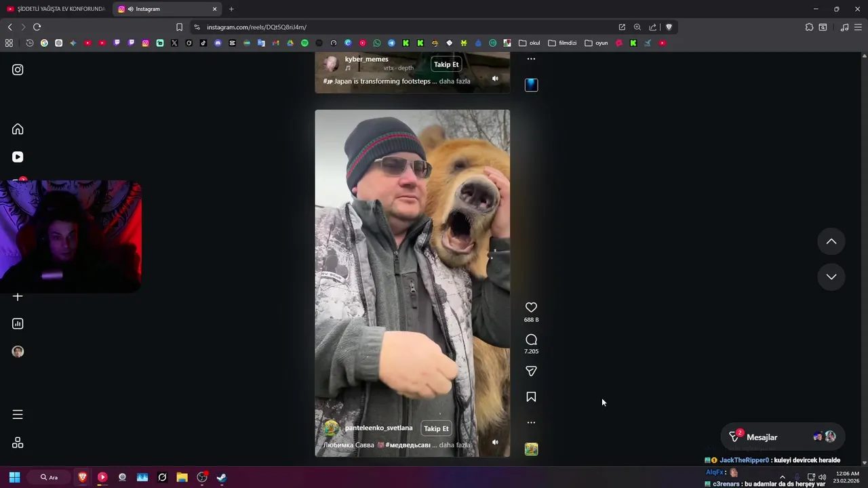This screenshot has width=868, height=488.
Task: Open profile avatar in Instagram sidebar
Action: point(18,352)
